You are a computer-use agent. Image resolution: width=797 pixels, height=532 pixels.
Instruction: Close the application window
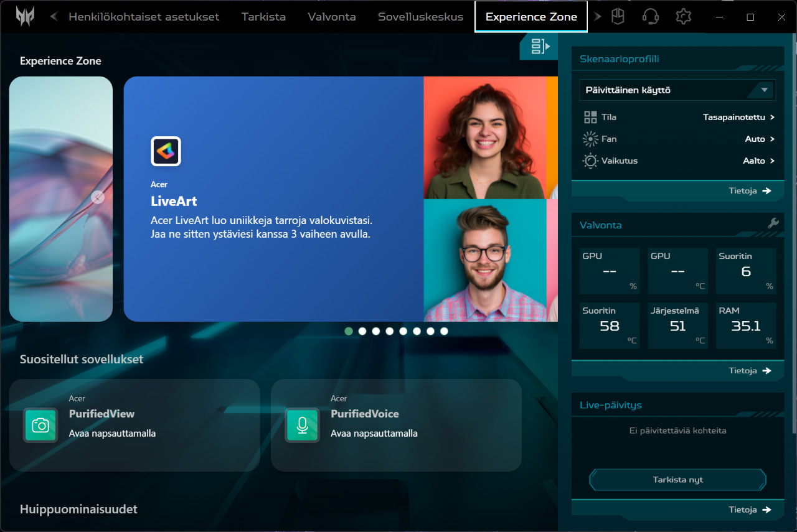(780, 17)
